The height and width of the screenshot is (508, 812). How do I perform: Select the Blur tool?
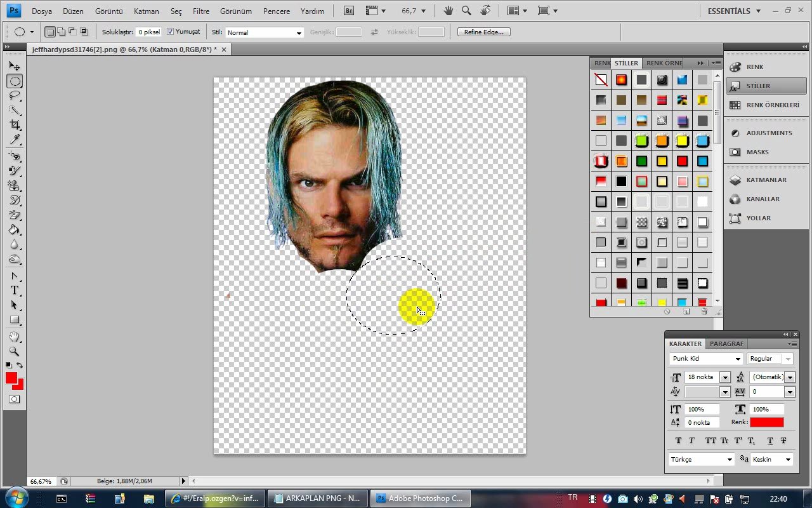[15, 244]
